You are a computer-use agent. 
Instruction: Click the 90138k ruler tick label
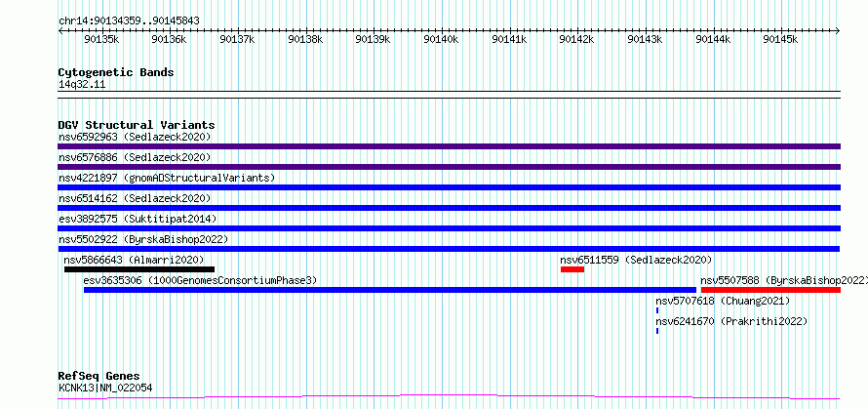point(304,39)
